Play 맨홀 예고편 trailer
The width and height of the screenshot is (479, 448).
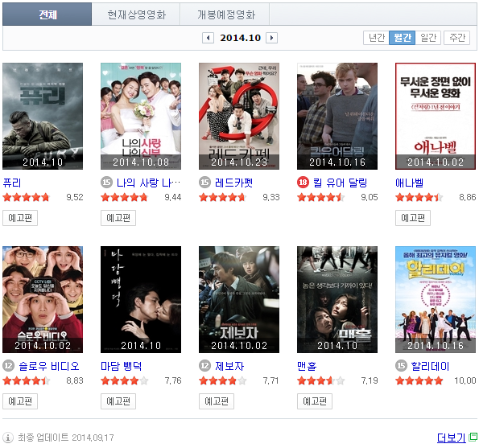coord(315,401)
